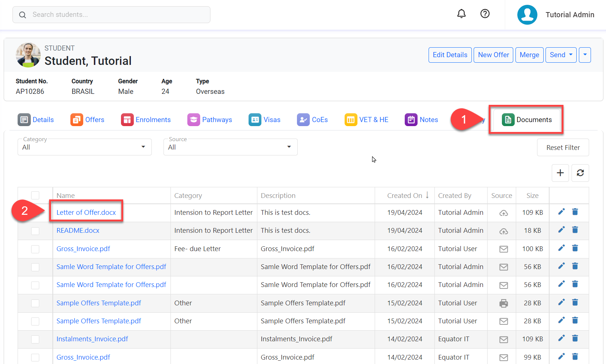Open the Send button dropdown
606x364 pixels.
[561, 55]
